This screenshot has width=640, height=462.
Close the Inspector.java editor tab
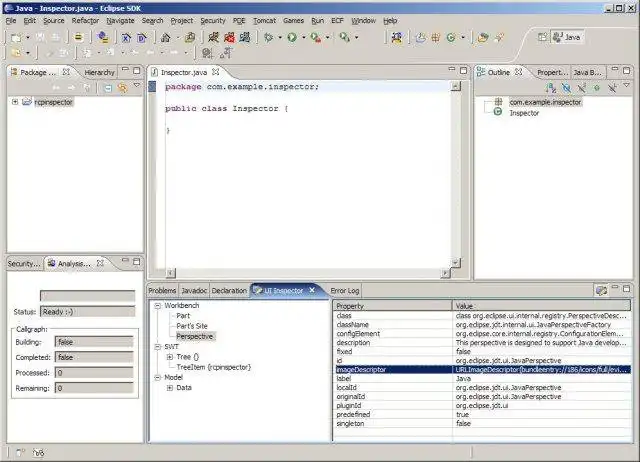pyautogui.click(x=216, y=72)
